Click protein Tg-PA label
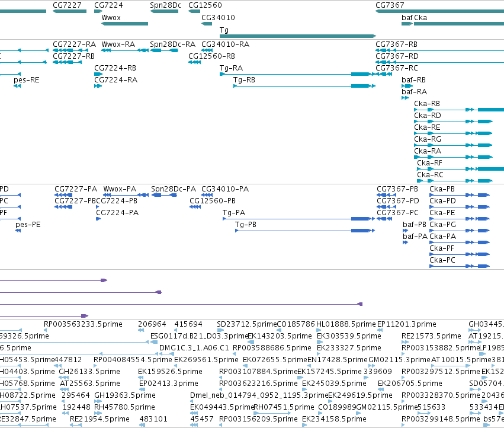This screenshot has width=504, height=428. (234, 213)
